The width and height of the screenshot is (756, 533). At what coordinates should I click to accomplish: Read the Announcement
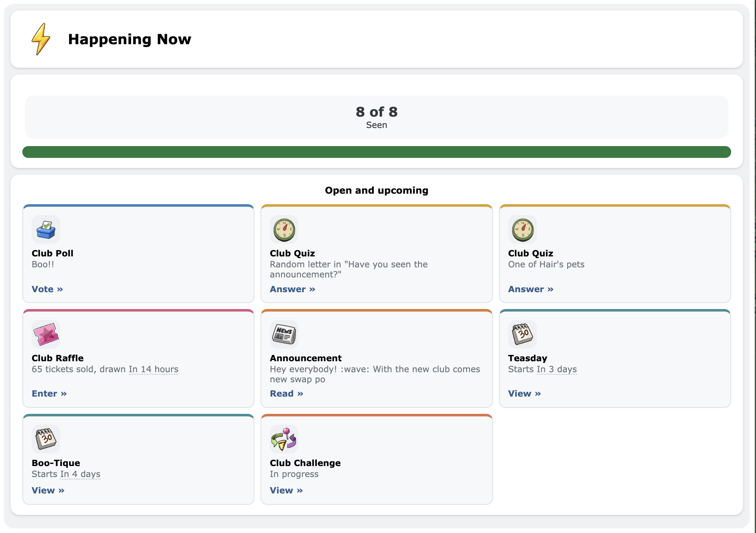(287, 394)
